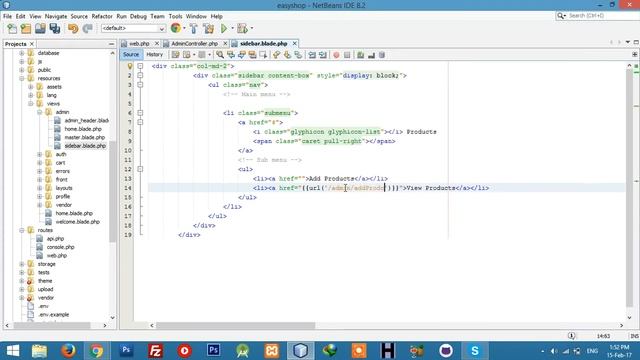Collapse the routes folder node
The width and height of the screenshot is (640, 360).
click(x=22, y=230)
